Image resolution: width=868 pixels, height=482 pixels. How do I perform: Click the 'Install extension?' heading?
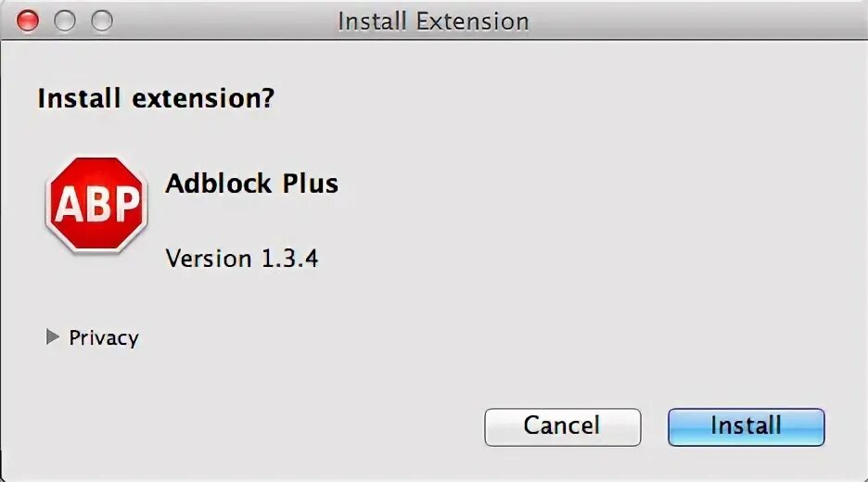click(x=156, y=97)
